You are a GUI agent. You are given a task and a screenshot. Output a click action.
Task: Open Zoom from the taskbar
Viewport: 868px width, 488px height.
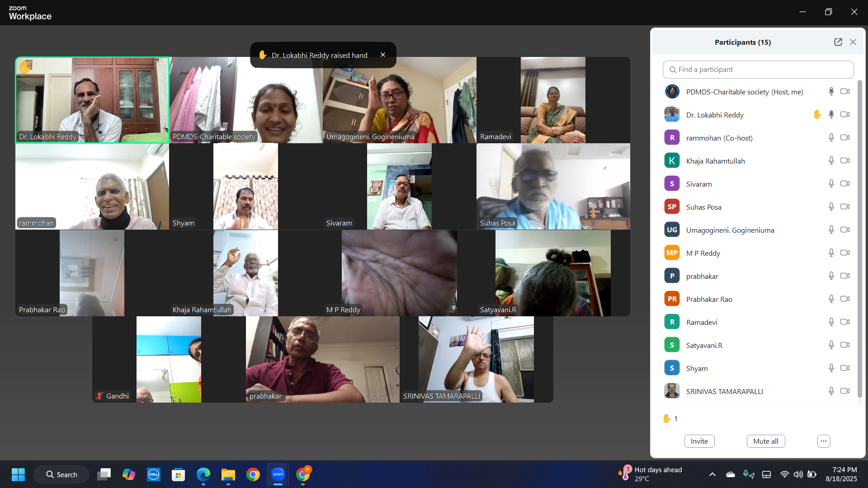coord(278,474)
